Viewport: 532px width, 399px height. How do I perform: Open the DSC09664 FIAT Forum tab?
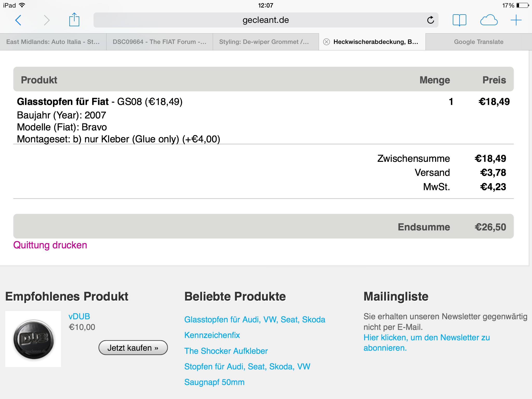point(159,42)
